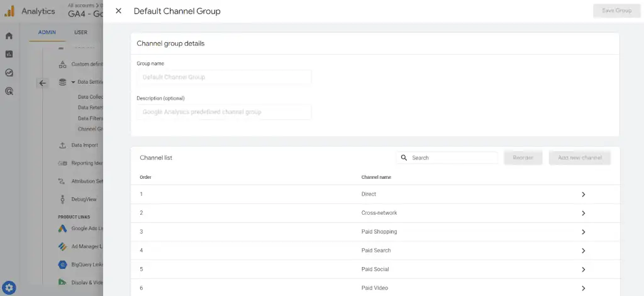This screenshot has height=296, width=644.
Task: Click the back arrow icon in Admin
Action: (x=42, y=83)
